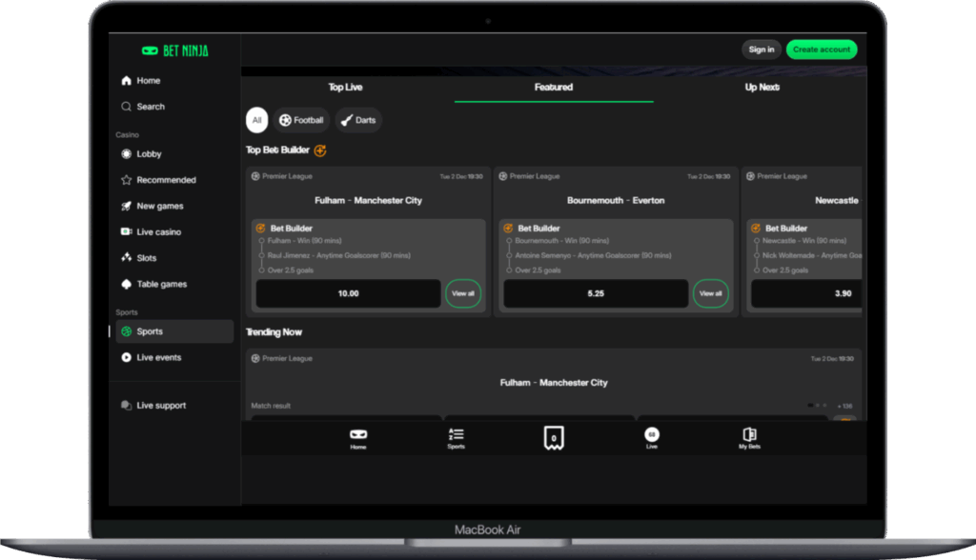Switch to the Top Live tab

tap(345, 88)
